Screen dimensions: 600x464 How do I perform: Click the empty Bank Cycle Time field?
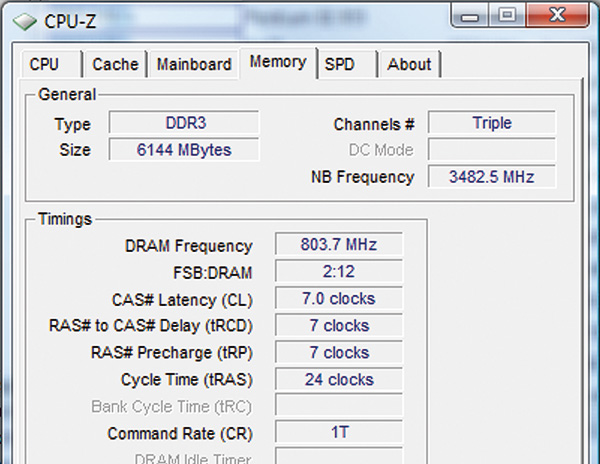[x=339, y=406]
